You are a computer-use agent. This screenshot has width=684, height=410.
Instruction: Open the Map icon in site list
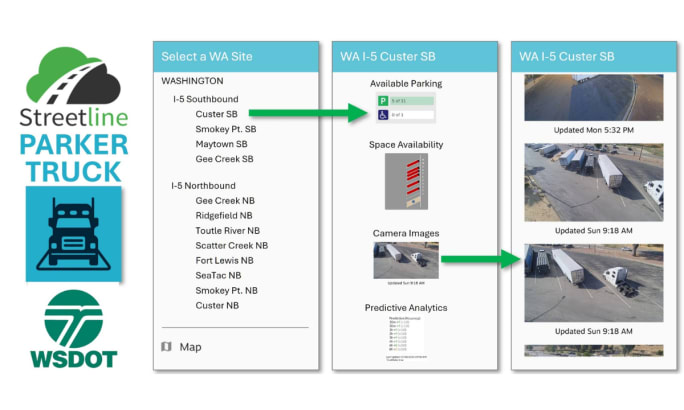166,347
